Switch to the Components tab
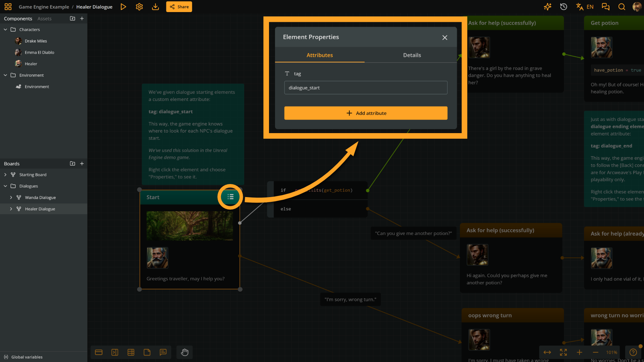The width and height of the screenshot is (644, 362). coord(18,19)
